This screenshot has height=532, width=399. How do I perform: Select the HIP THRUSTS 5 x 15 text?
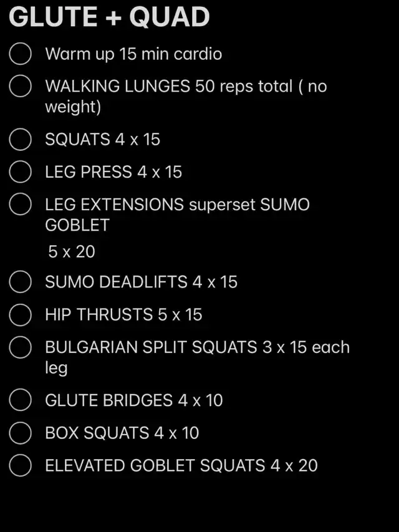(x=123, y=314)
